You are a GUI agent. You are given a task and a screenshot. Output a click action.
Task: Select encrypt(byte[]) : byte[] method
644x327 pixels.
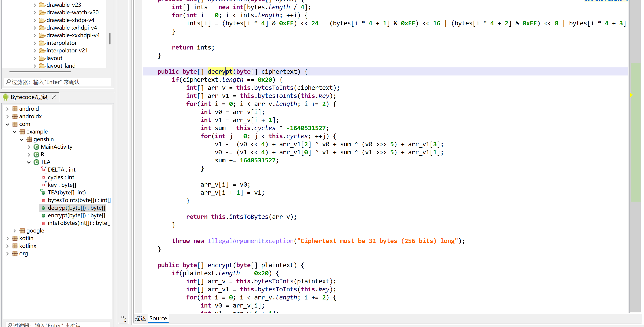coord(77,216)
